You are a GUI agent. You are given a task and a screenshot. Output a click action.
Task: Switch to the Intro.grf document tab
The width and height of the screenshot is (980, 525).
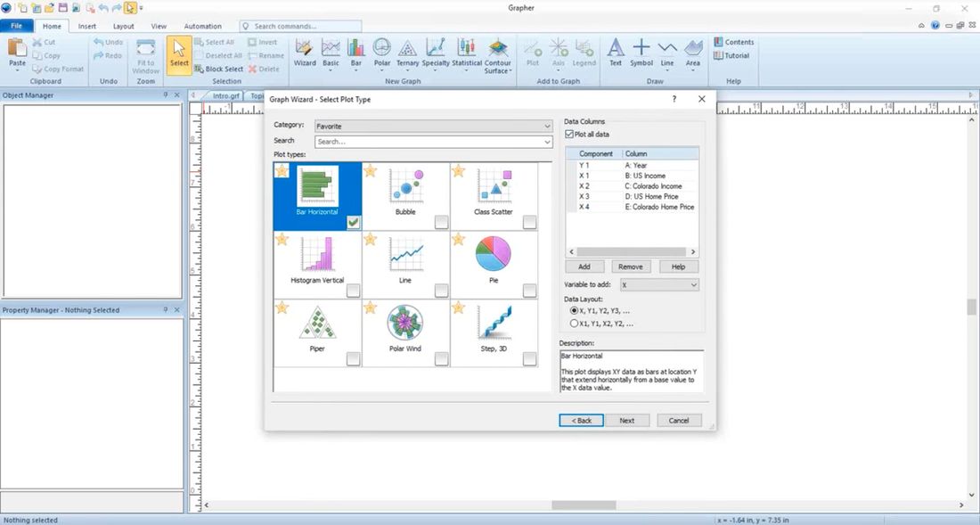tap(225, 95)
